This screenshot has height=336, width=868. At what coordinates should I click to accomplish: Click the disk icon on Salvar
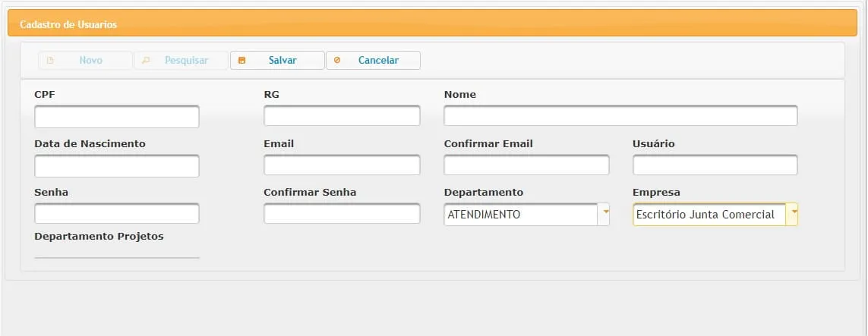pyautogui.click(x=242, y=61)
